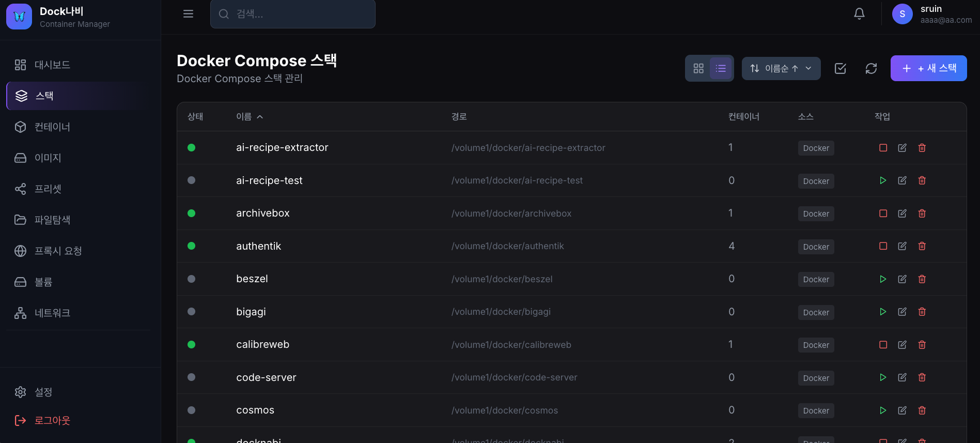980x443 pixels.
Task: Open the notifications bell
Action: [859, 14]
